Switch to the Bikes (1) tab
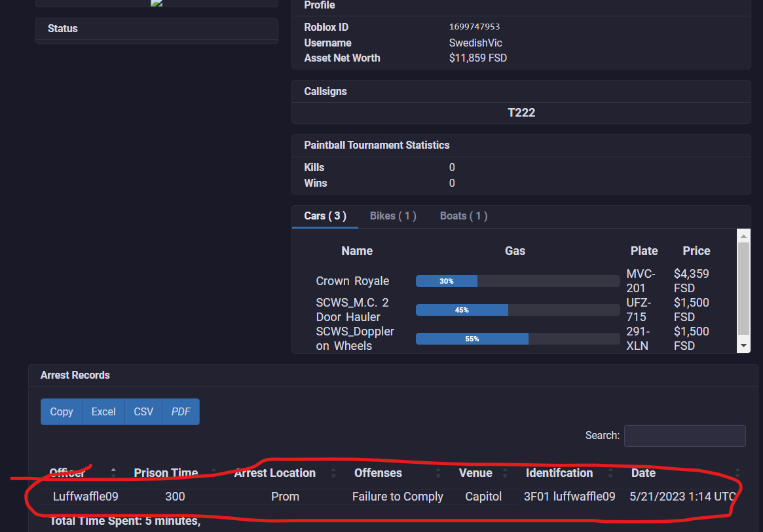The width and height of the screenshot is (763, 532). [393, 216]
